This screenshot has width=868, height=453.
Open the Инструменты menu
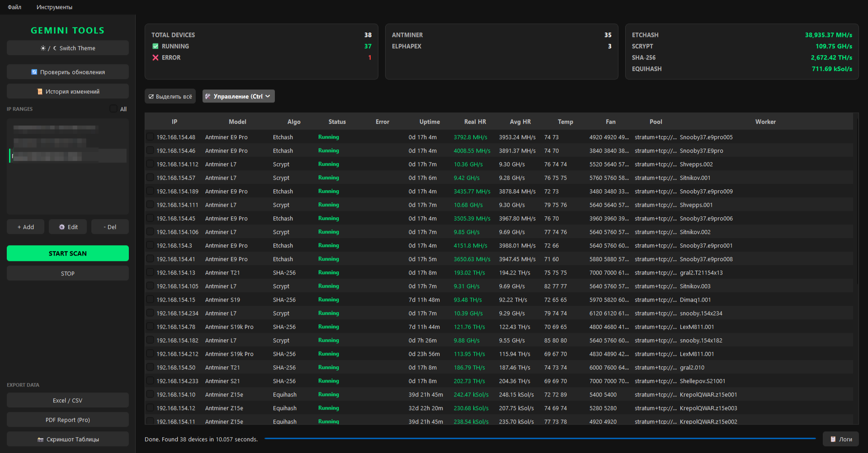coord(54,7)
